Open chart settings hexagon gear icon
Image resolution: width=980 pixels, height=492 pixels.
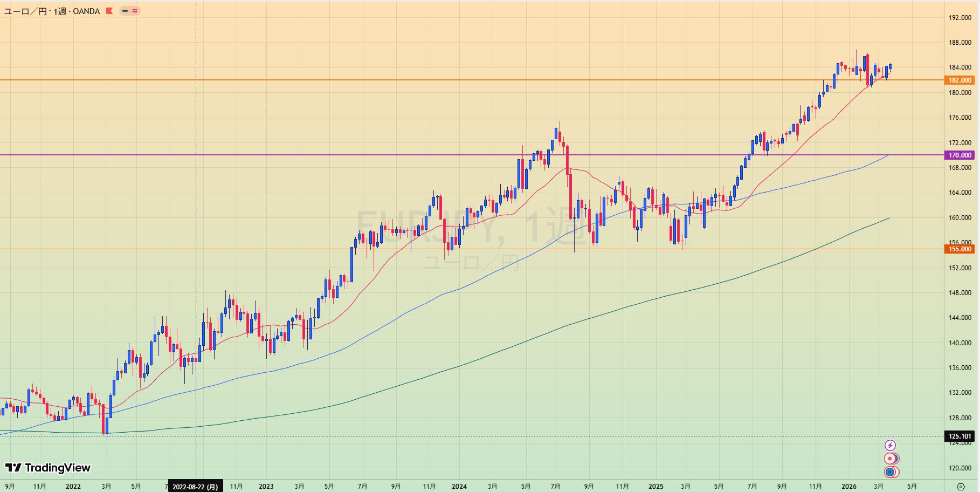tap(960, 487)
